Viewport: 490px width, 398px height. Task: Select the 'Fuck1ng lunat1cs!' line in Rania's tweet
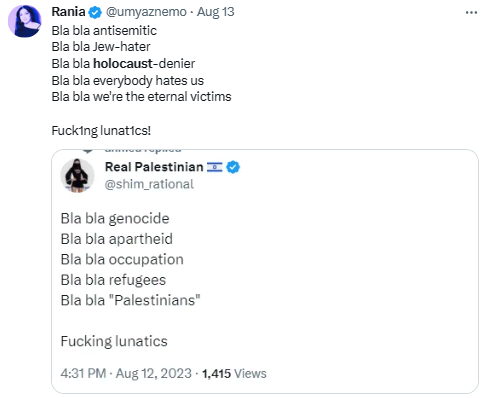(101, 131)
